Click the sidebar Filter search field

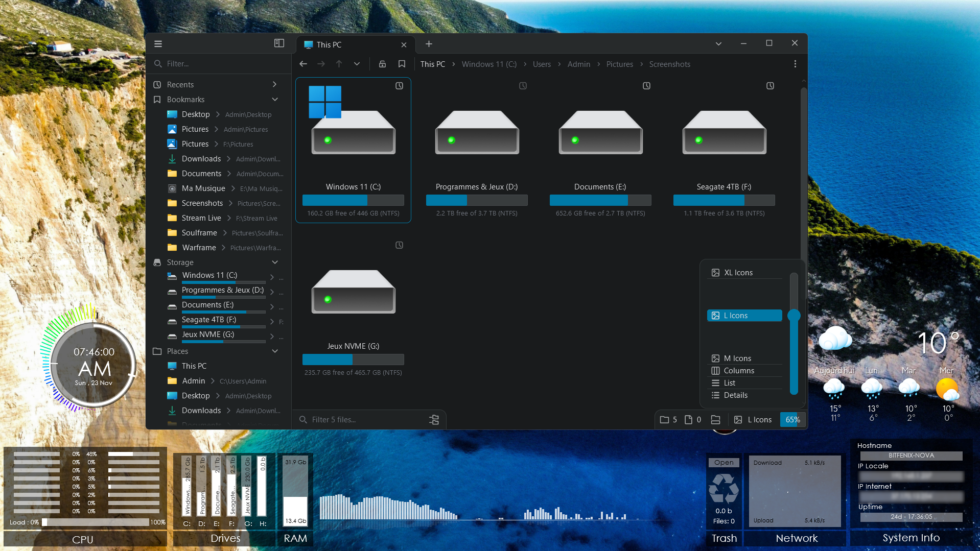click(220, 64)
